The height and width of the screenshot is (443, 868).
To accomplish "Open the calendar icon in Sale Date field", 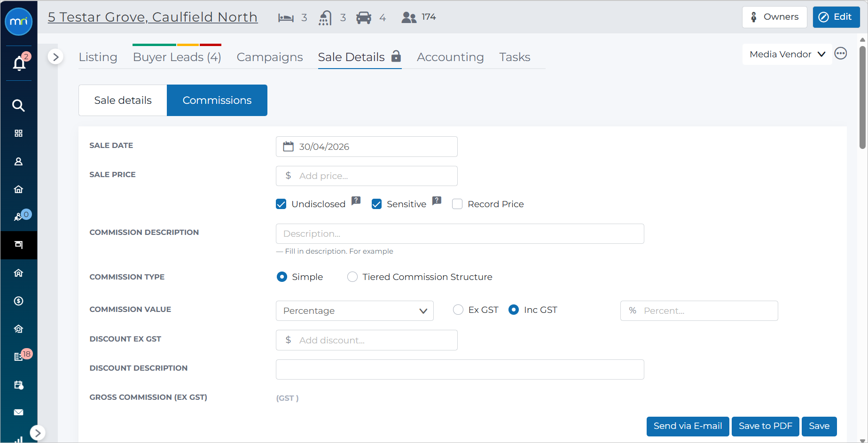I will coord(288,147).
